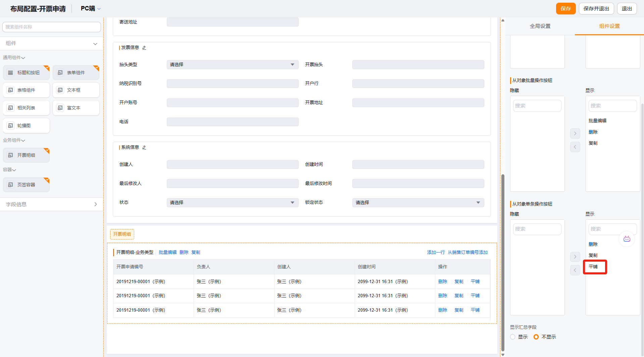Select the 轮播图 component icon

(x=10, y=126)
